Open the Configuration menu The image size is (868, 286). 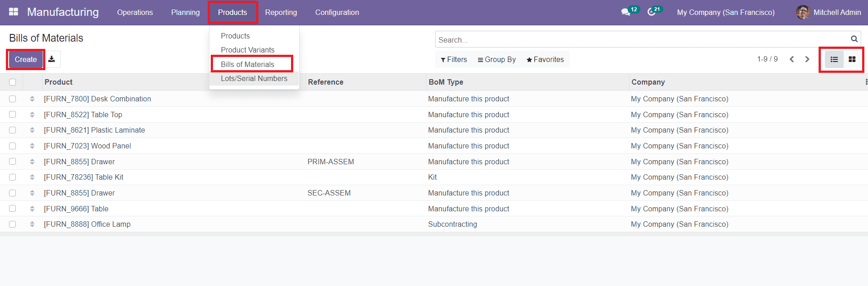tap(337, 12)
